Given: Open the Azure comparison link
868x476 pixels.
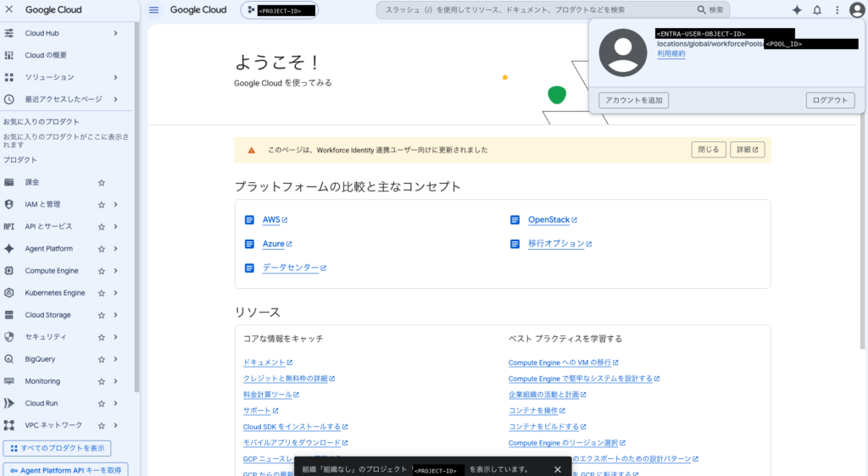Looking at the screenshot, I should pos(277,244).
